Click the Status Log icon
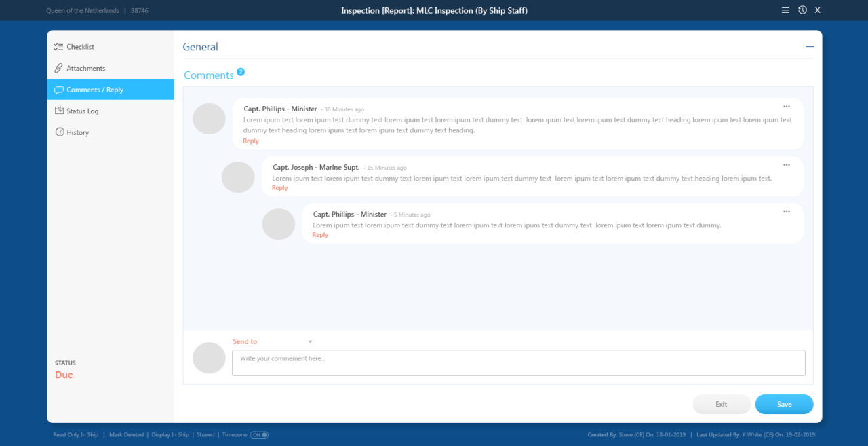Image resolution: width=868 pixels, height=446 pixels. coord(59,111)
